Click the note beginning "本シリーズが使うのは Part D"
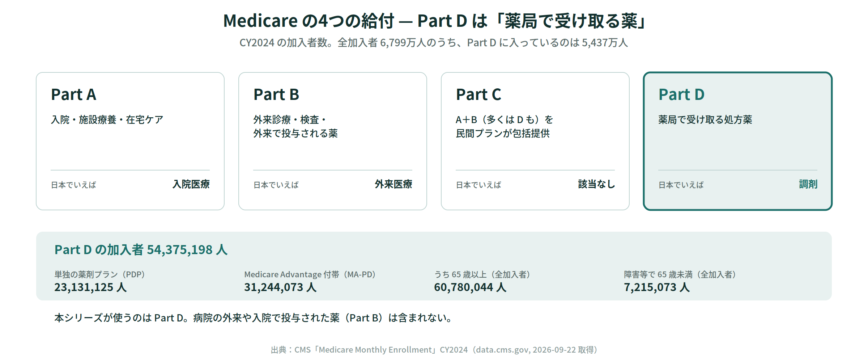This screenshot has height=362, width=868. point(253,318)
